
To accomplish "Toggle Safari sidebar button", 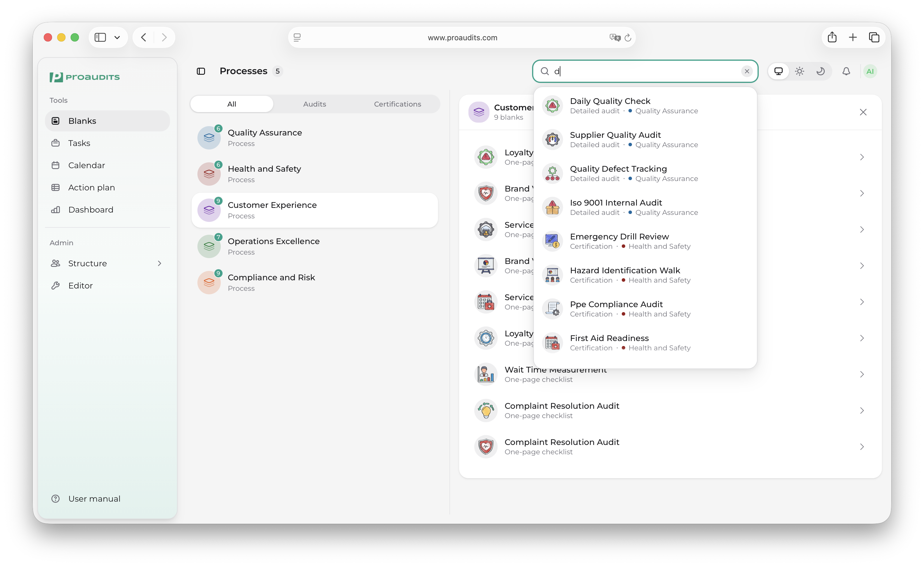I will point(100,37).
